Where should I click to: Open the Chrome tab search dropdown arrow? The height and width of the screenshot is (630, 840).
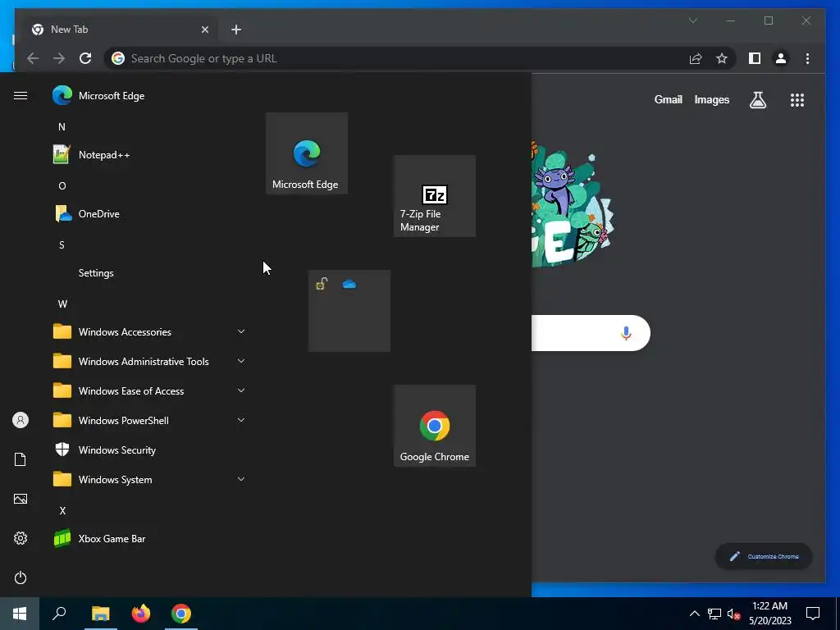(692, 21)
